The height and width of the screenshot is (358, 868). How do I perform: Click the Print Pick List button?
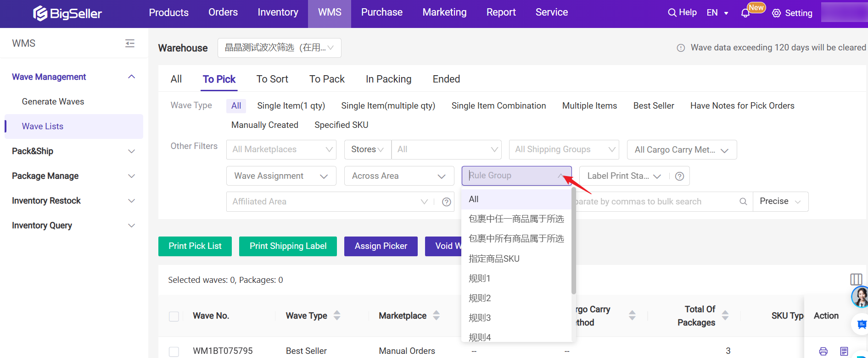(195, 246)
